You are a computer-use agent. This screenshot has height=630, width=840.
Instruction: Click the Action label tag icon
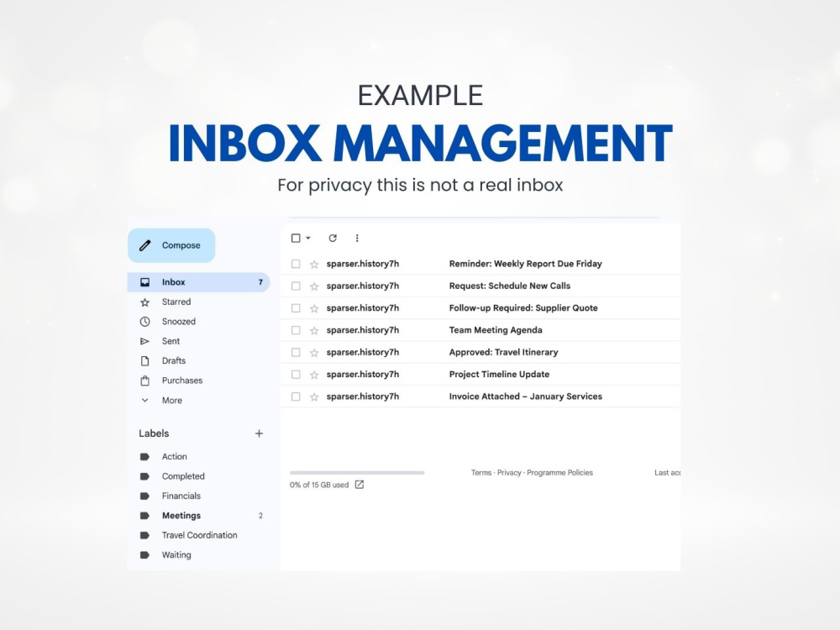[144, 457]
